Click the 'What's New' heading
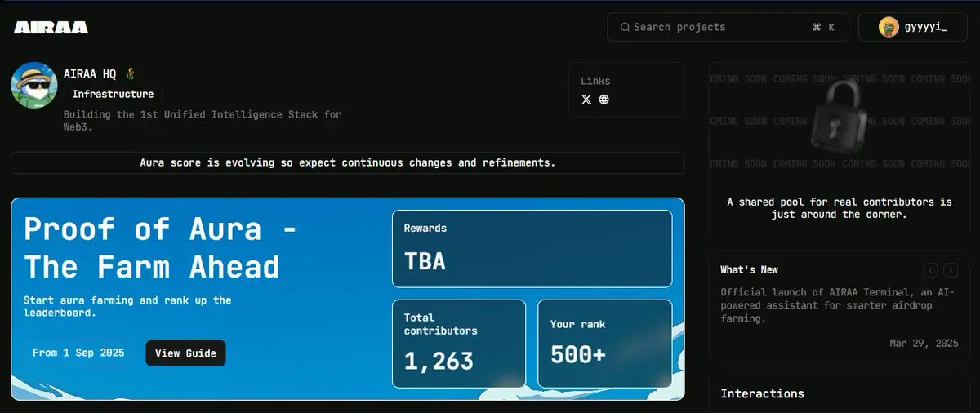Viewport: 980px width, 413px height. [749, 269]
